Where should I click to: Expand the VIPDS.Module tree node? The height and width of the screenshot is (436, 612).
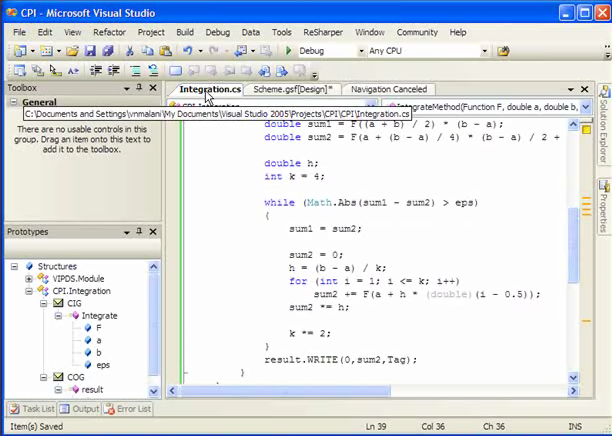point(31,279)
